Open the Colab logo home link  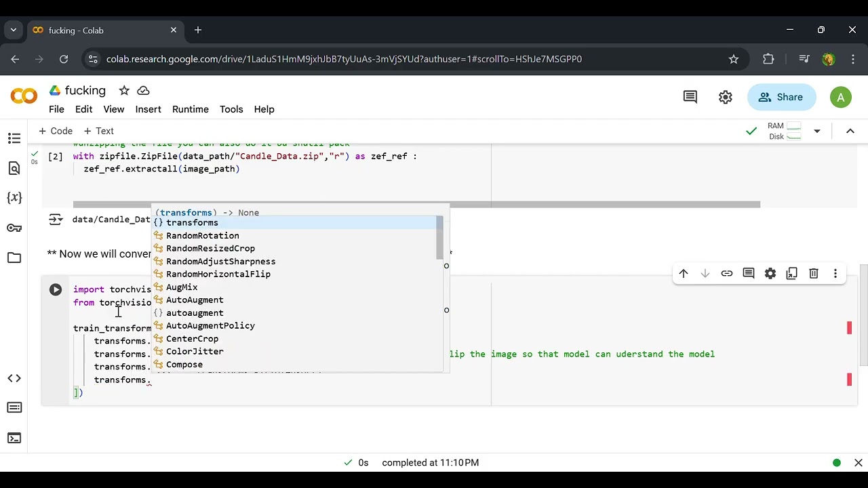pyautogui.click(x=24, y=96)
